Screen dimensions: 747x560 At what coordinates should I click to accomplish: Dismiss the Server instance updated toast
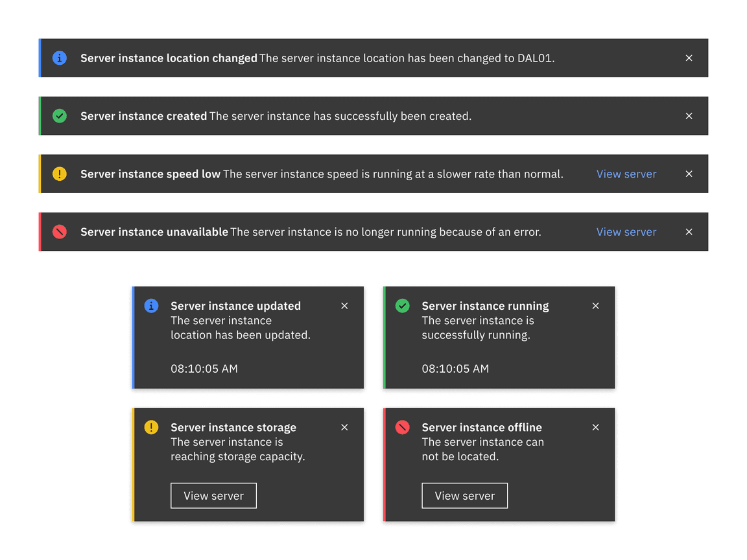[x=344, y=305]
